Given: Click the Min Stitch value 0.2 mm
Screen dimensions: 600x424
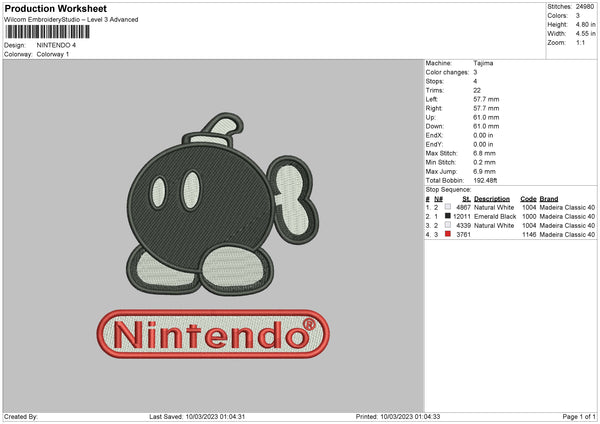Looking at the screenshot, I should [484, 162].
